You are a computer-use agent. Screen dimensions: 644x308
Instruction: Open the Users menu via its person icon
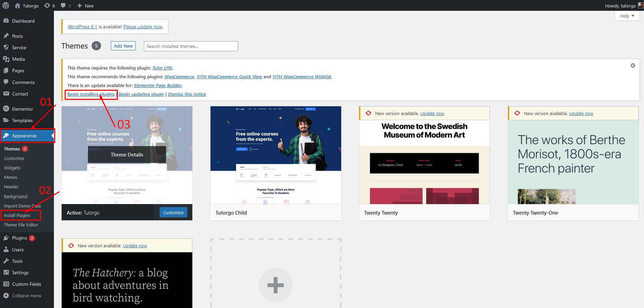tap(6, 250)
